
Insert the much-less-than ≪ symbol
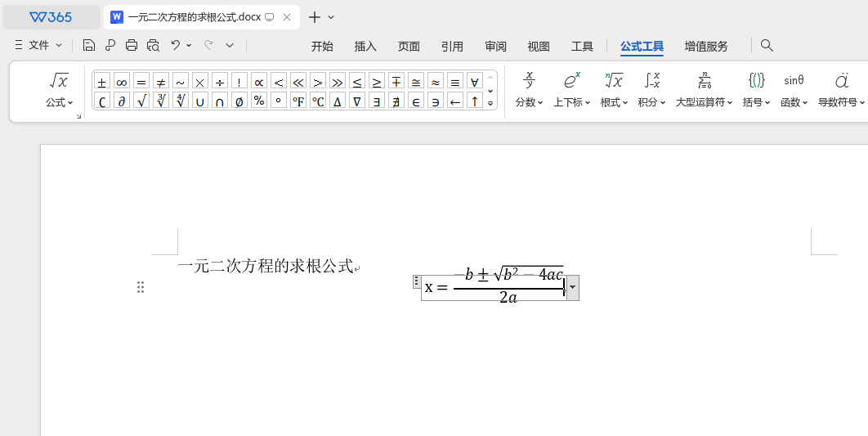(x=298, y=82)
